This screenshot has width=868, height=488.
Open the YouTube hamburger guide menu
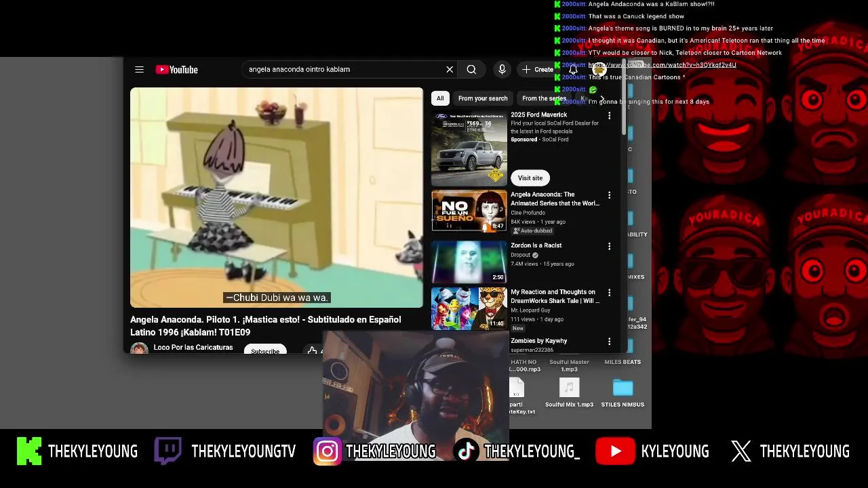[x=139, y=69]
